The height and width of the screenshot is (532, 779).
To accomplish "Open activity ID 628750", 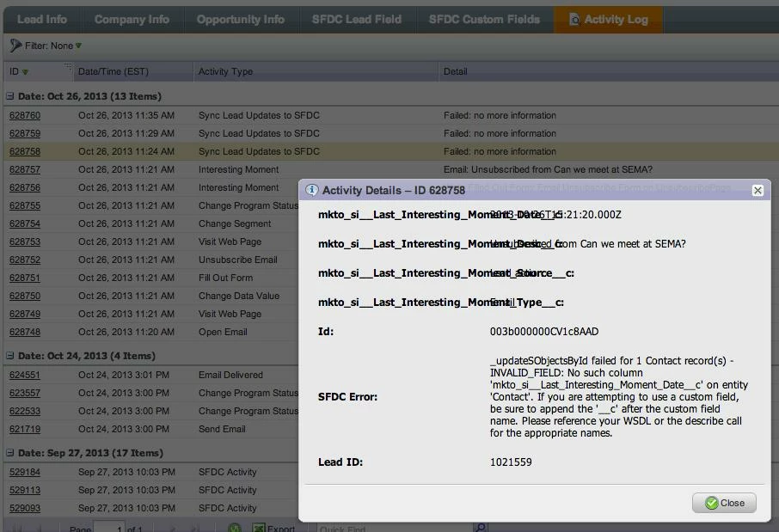I will pos(25,296).
